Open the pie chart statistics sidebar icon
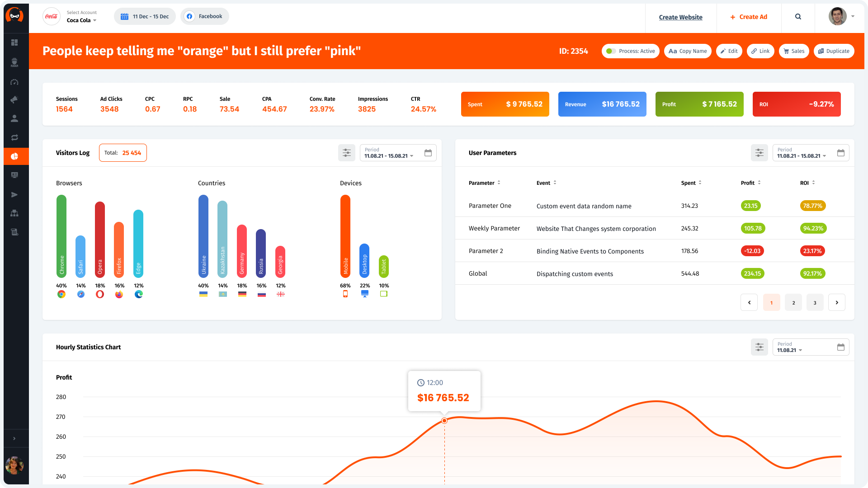The height and width of the screenshot is (488, 868). [x=14, y=156]
